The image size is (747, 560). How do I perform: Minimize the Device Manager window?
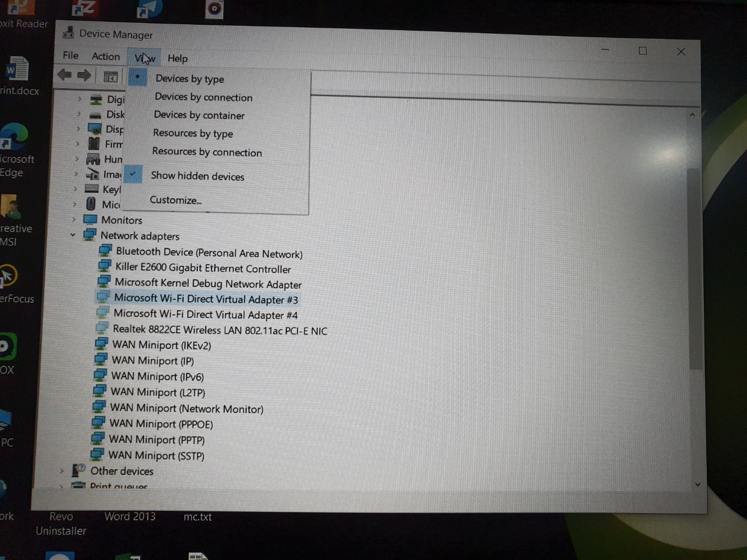[606, 49]
